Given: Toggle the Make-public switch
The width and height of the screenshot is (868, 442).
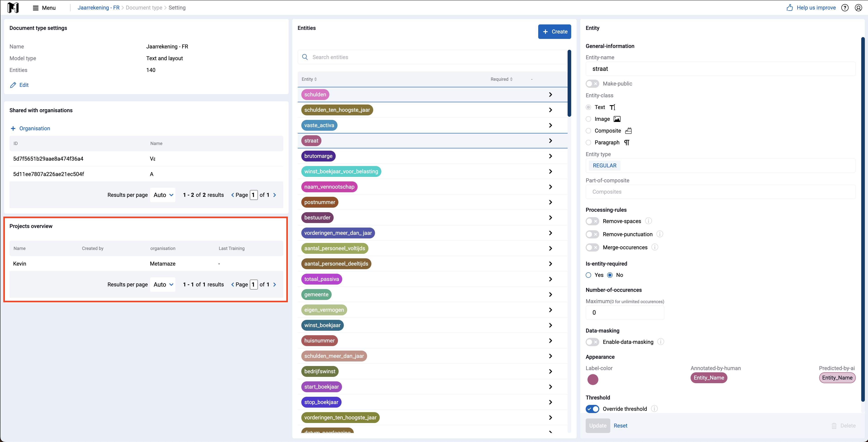Looking at the screenshot, I should [x=592, y=84].
